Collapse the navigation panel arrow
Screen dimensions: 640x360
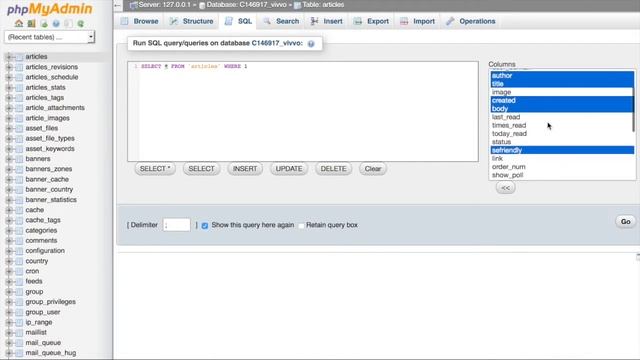pyautogui.click(x=118, y=5)
